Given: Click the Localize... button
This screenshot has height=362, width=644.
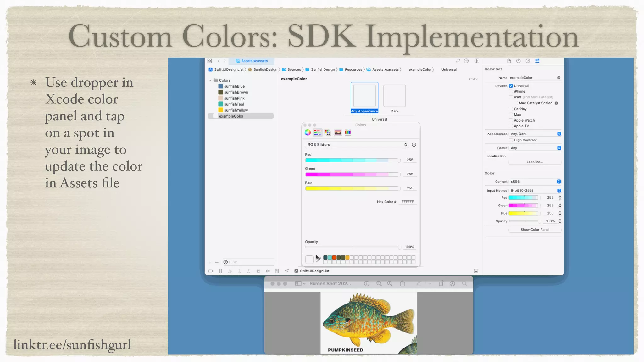Looking at the screenshot, I should coord(535,162).
